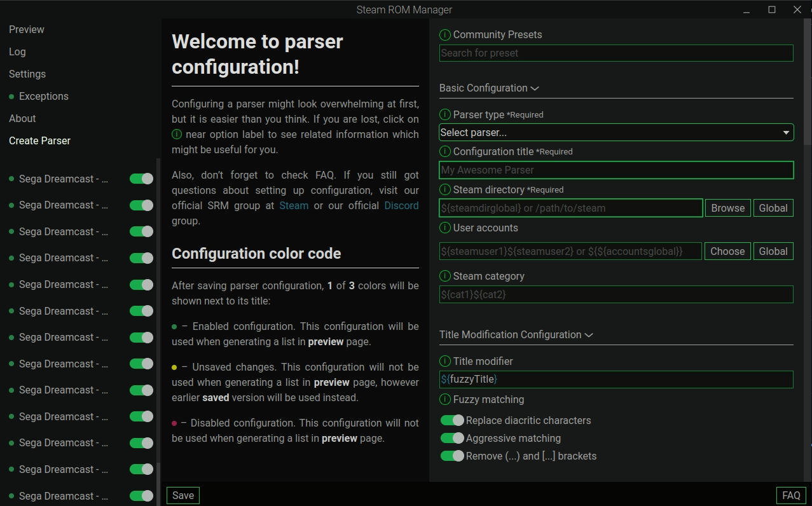
Task: Click info icon beside User accounts
Action: tap(445, 228)
